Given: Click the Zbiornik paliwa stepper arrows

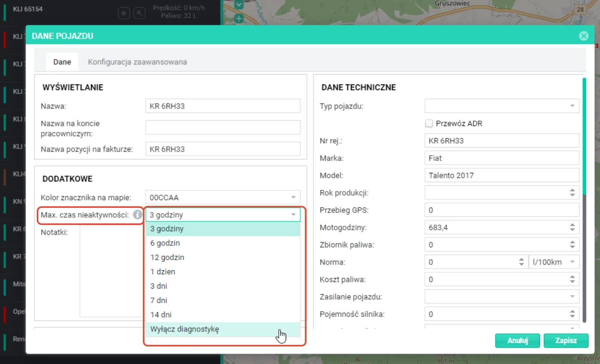Looking at the screenshot, I should click(572, 245).
